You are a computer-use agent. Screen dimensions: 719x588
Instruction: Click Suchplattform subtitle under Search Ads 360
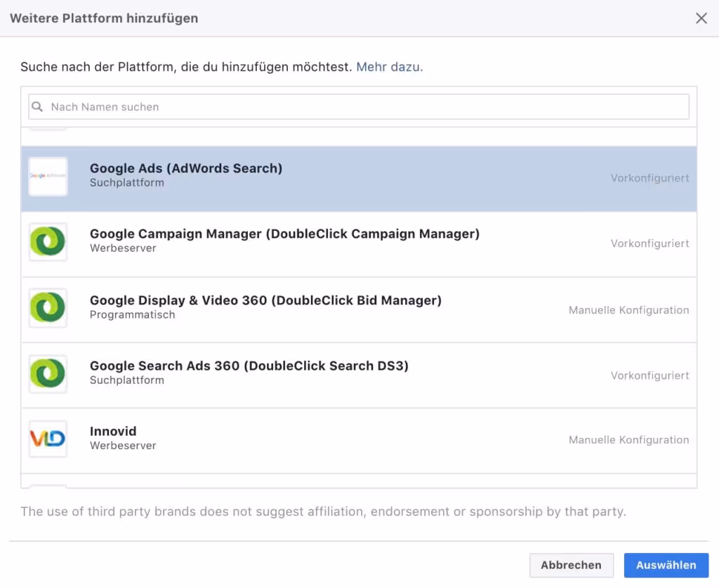[127, 380]
